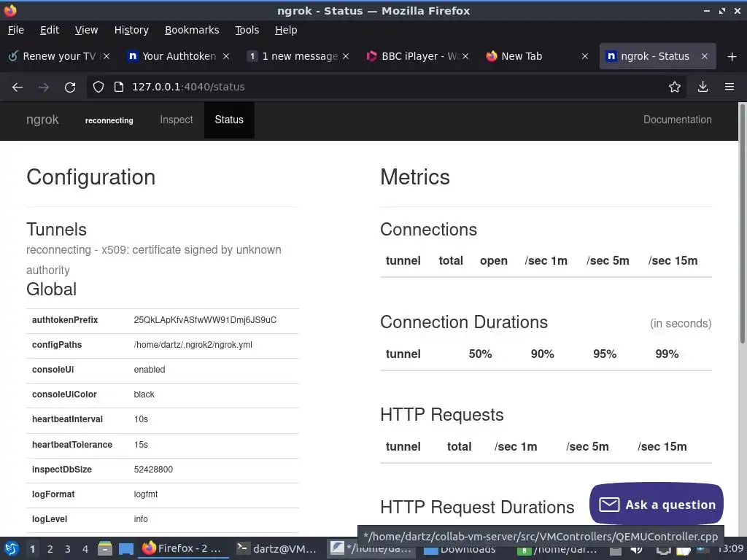Open the file manager taskbar launcher icon
747x560 pixels.
coord(105,549)
